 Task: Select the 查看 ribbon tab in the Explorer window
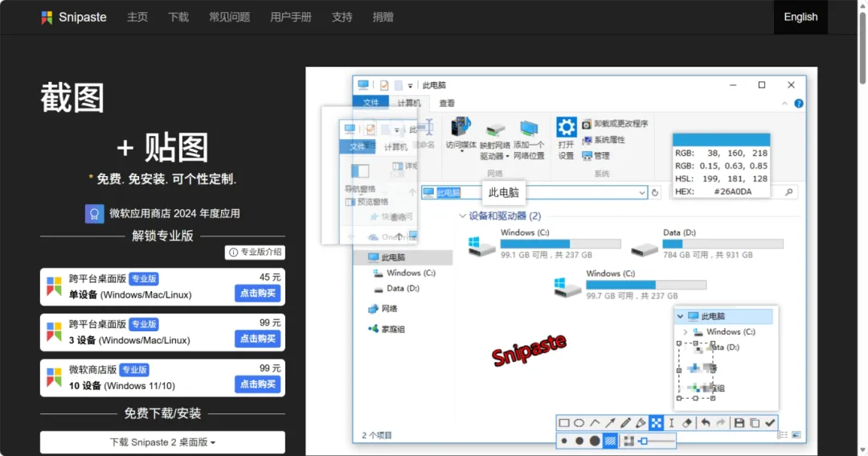447,103
